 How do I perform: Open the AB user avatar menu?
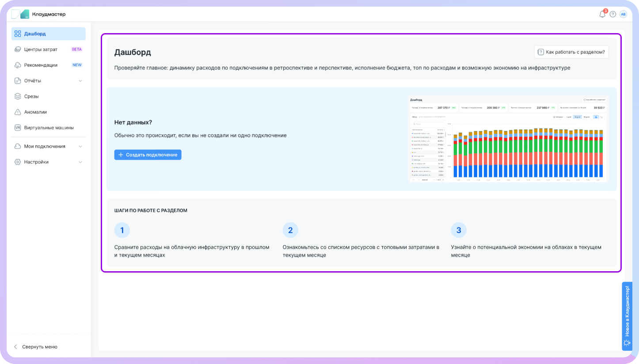pos(623,14)
